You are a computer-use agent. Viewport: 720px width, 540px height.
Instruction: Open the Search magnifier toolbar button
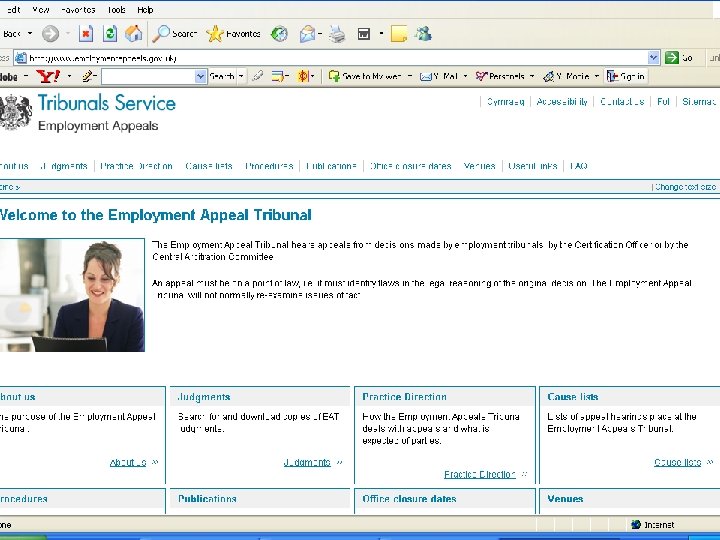(174, 34)
